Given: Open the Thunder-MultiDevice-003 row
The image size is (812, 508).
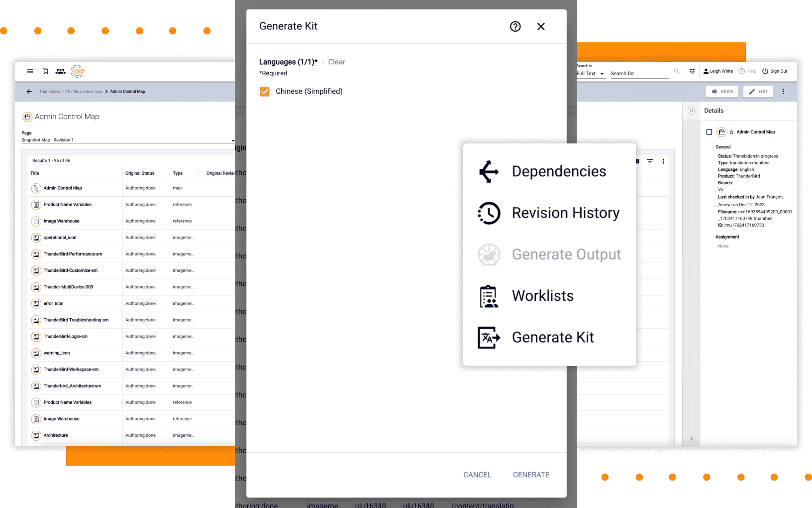Looking at the screenshot, I should 131,287.
